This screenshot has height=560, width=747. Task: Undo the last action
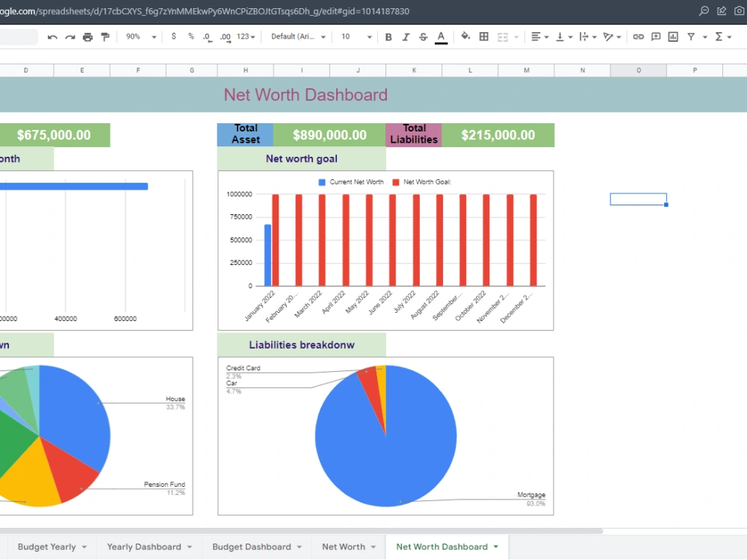[x=51, y=36]
